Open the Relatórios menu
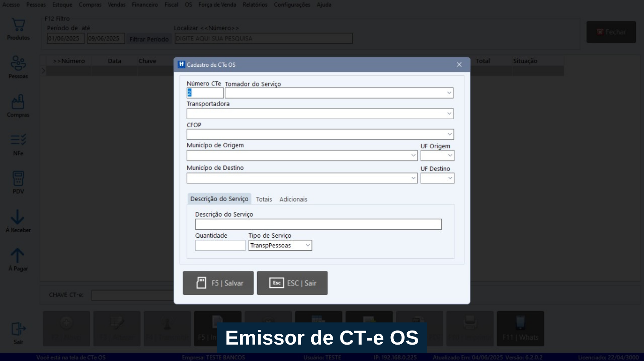Image resolution: width=644 pixels, height=362 pixels. (x=255, y=5)
